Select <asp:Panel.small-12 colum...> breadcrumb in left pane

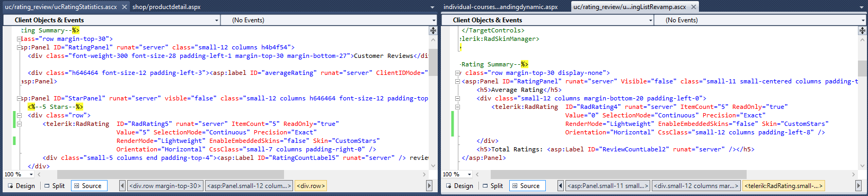coord(249,186)
